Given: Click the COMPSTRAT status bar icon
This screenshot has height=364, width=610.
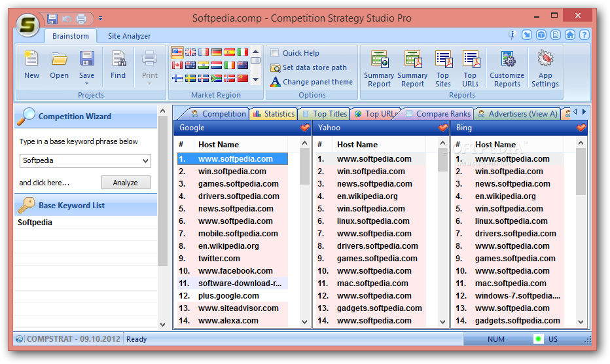Looking at the screenshot, I should [20, 339].
